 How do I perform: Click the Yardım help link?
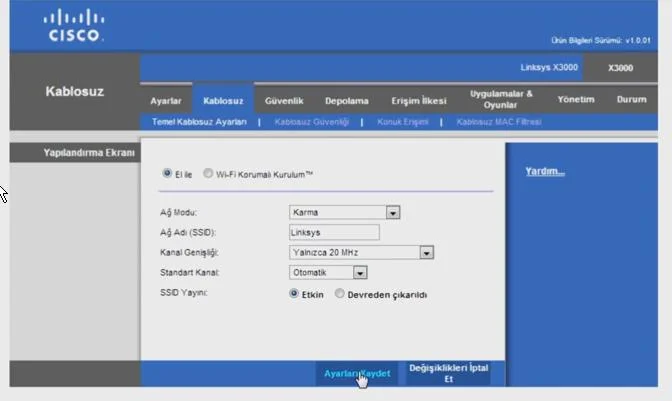[x=545, y=171]
